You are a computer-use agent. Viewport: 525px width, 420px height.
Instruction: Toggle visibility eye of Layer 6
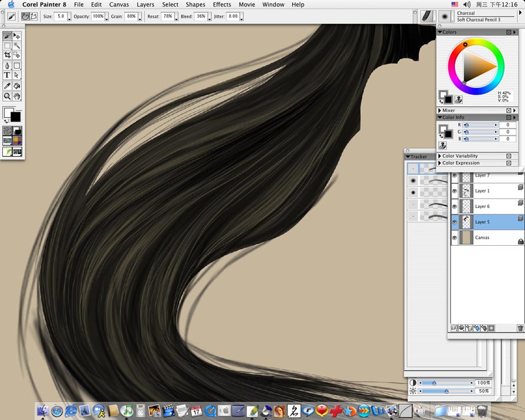pyautogui.click(x=454, y=206)
